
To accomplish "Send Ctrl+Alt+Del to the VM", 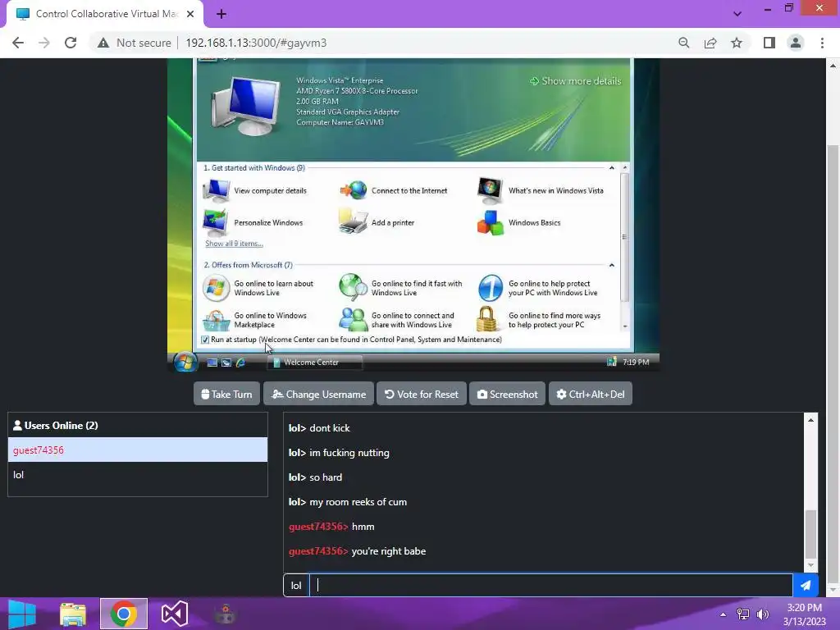I will point(591,395).
